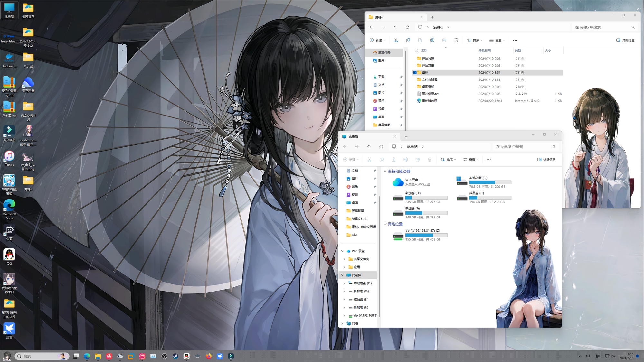Click the Delete trash icon in 满穗α toolbar
Image resolution: width=644 pixels, height=362 pixels.
[456, 40]
